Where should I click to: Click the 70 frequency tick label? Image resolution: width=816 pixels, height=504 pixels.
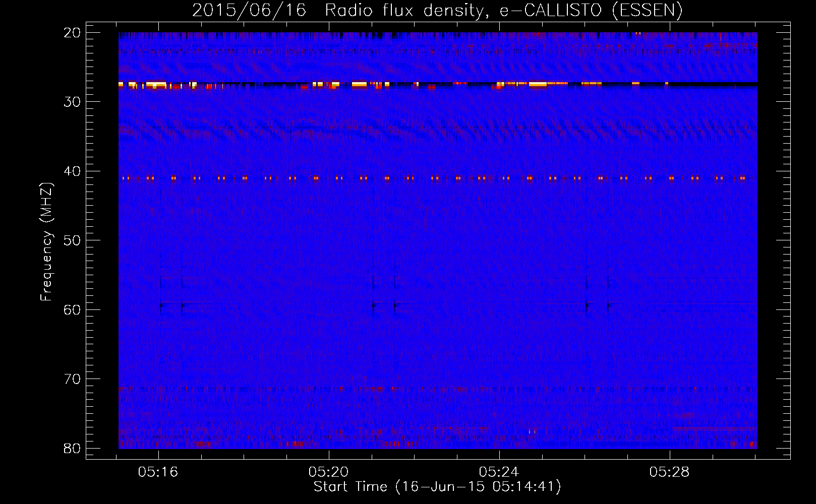pos(73,379)
